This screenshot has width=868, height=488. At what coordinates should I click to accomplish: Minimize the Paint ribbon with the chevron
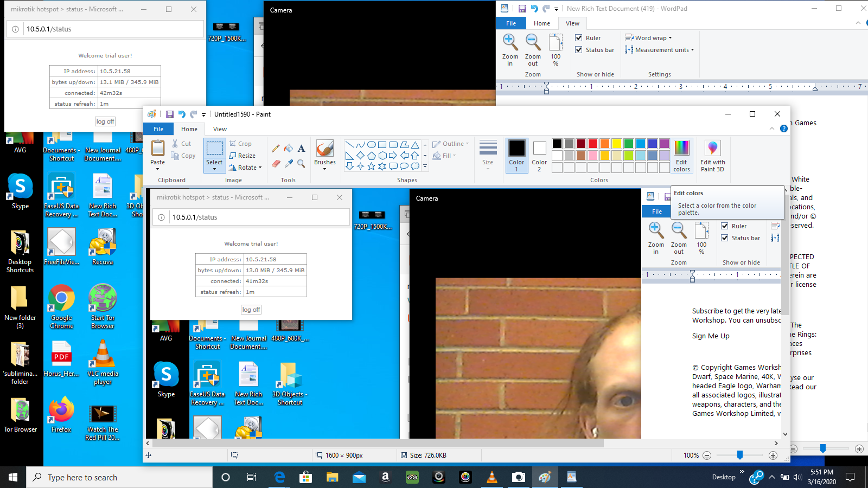pyautogui.click(x=772, y=129)
